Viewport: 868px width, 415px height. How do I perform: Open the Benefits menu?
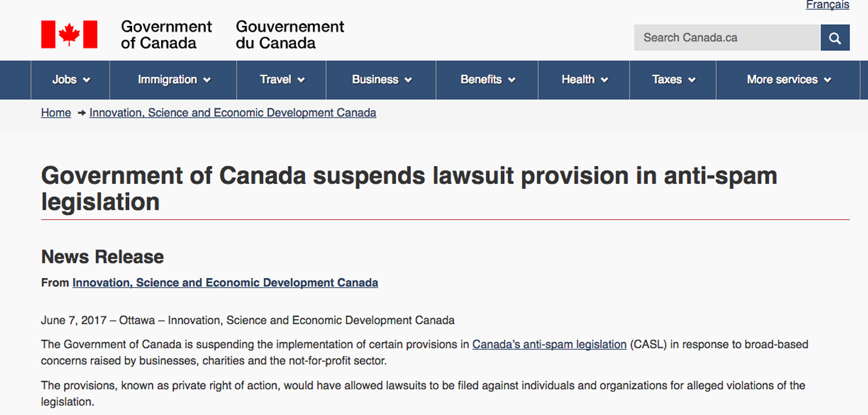(x=487, y=80)
